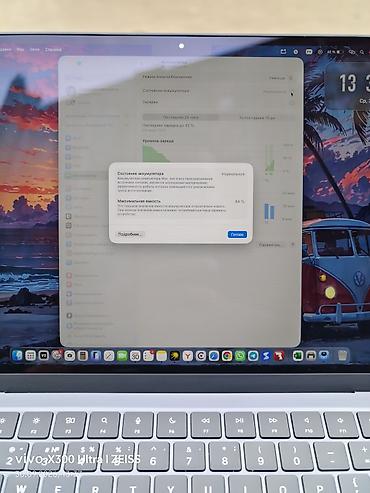Launch FaceTime green icon in Dock

point(122,356)
